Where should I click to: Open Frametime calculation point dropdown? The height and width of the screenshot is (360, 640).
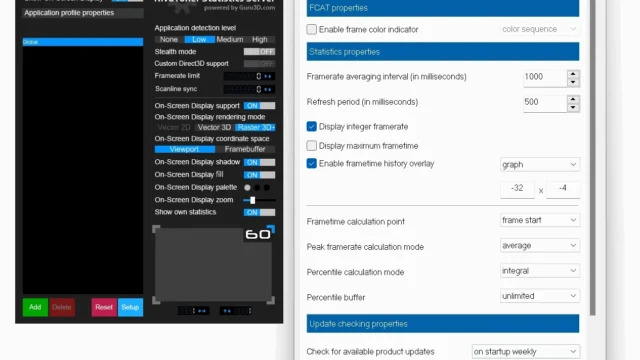tap(540, 220)
